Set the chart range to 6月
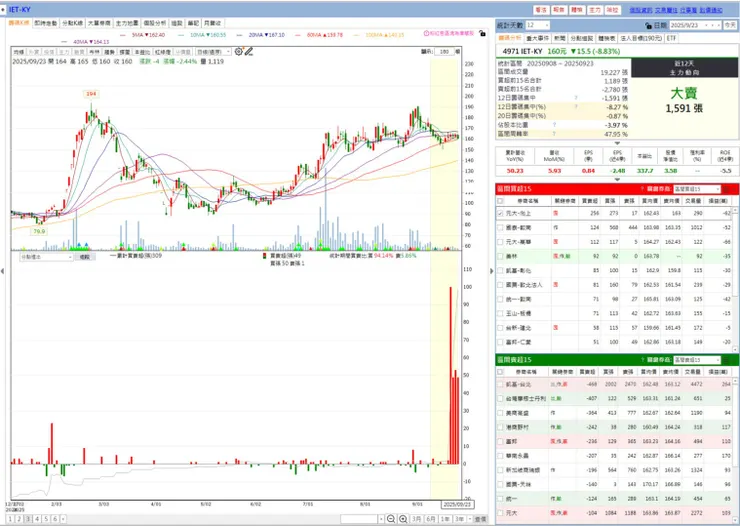 tap(431, 519)
